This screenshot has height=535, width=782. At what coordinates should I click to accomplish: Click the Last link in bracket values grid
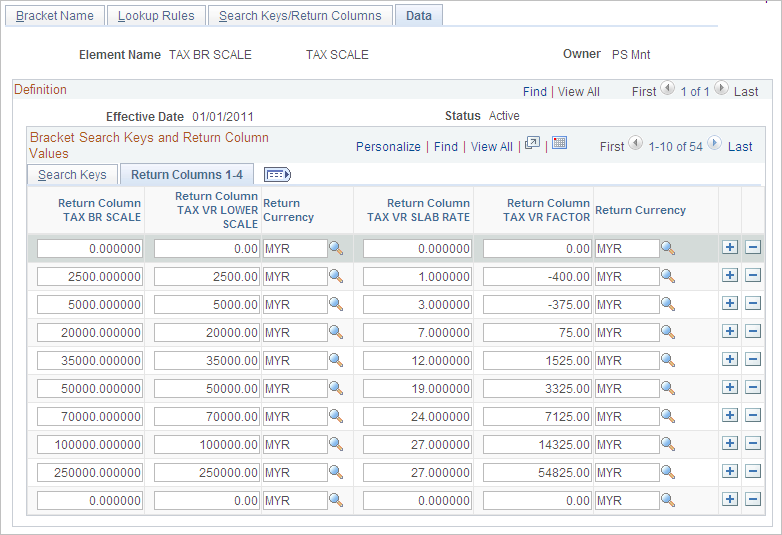(x=740, y=147)
